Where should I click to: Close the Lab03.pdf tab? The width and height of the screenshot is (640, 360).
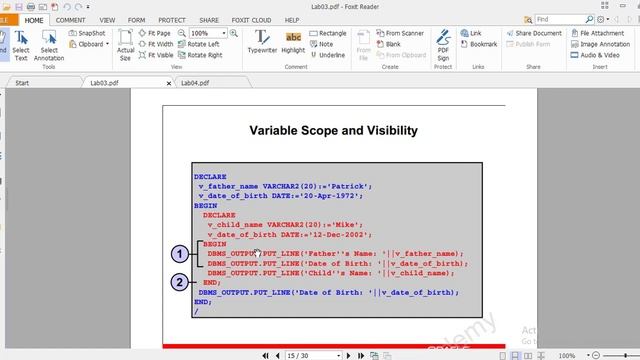[x=169, y=83]
